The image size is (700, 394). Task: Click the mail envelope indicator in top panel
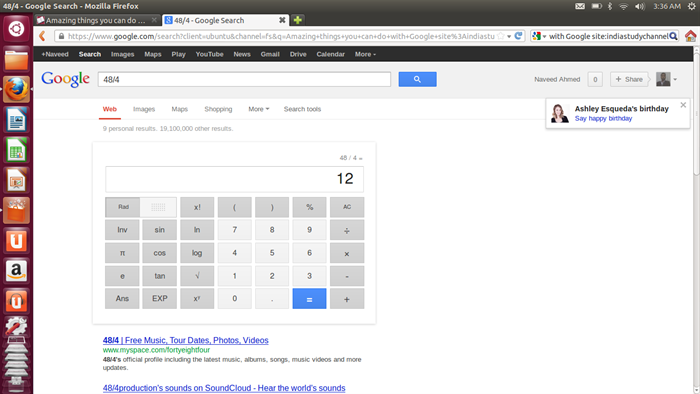(x=580, y=6)
